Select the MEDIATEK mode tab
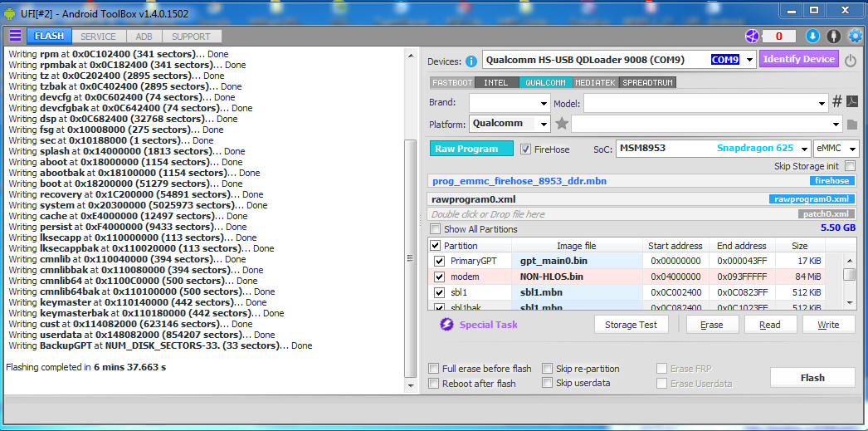The height and width of the screenshot is (431, 868). pyautogui.click(x=595, y=82)
